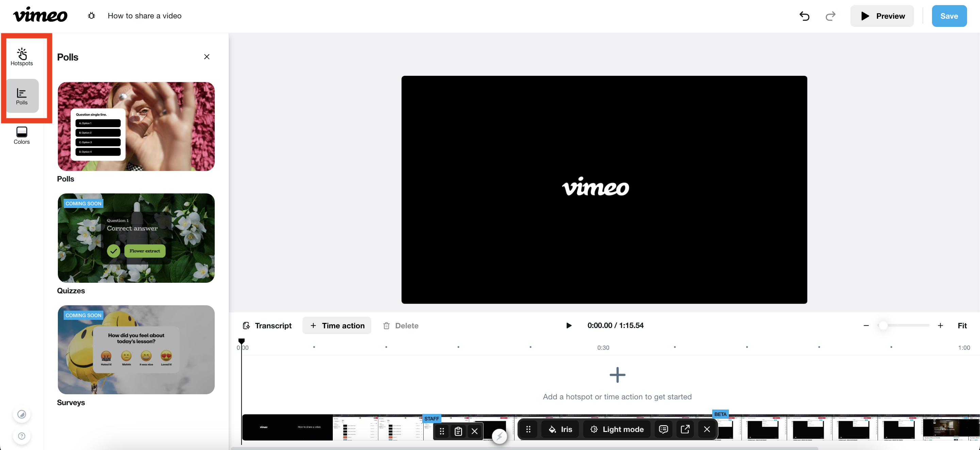Select the Colors tool in sidebar

pyautogui.click(x=21, y=135)
